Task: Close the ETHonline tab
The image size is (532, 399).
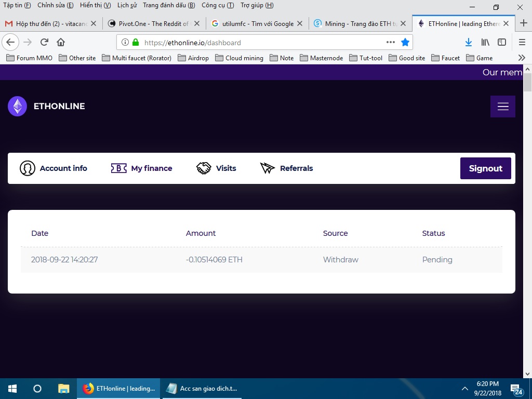Action: (506, 23)
